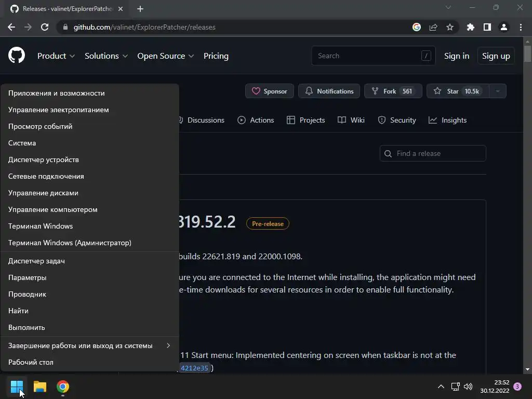Open the Actions tab
The height and width of the screenshot is (399, 532).
256,120
